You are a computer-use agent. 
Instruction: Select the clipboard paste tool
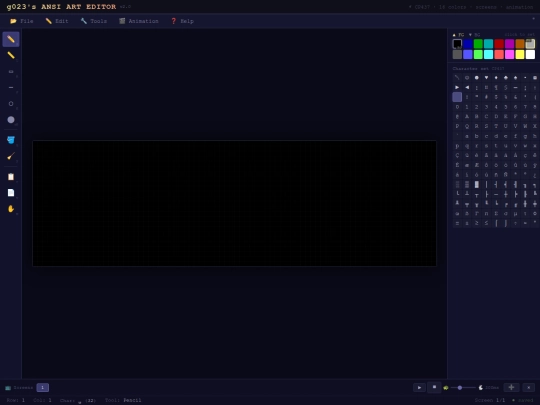pyautogui.click(x=11, y=176)
